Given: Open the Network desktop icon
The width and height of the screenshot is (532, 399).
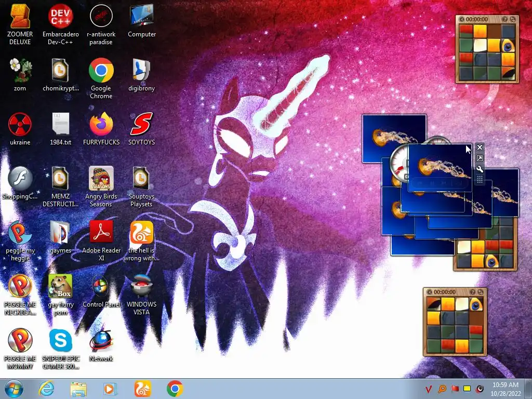Looking at the screenshot, I should (x=101, y=345).
